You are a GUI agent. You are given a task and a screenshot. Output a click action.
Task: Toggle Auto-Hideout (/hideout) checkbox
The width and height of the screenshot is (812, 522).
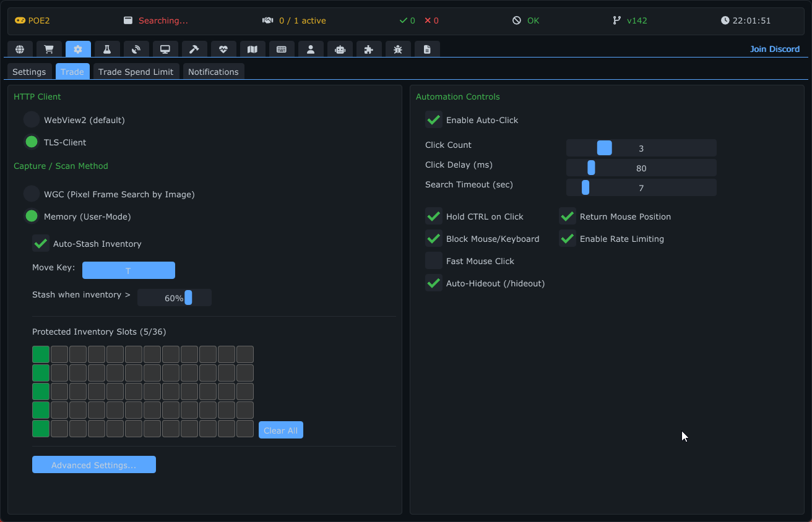click(x=434, y=283)
